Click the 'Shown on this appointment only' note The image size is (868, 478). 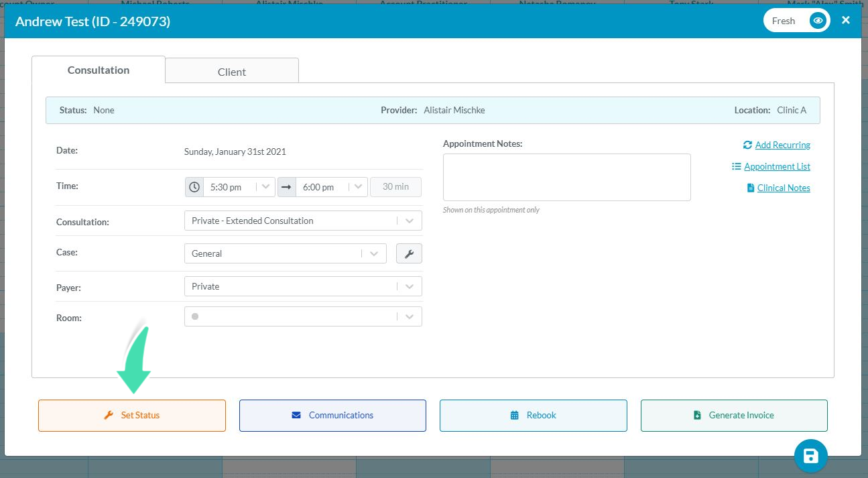(x=491, y=210)
